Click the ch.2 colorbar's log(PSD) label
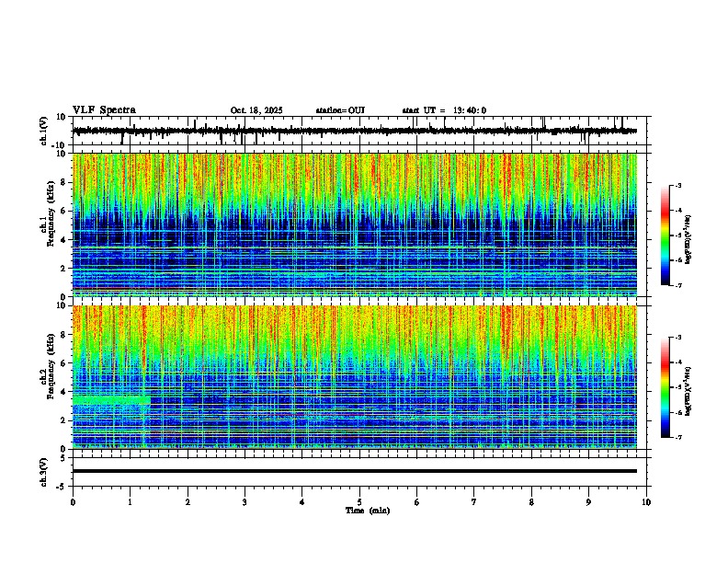728x563 pixels. click(x=688, y=391)
